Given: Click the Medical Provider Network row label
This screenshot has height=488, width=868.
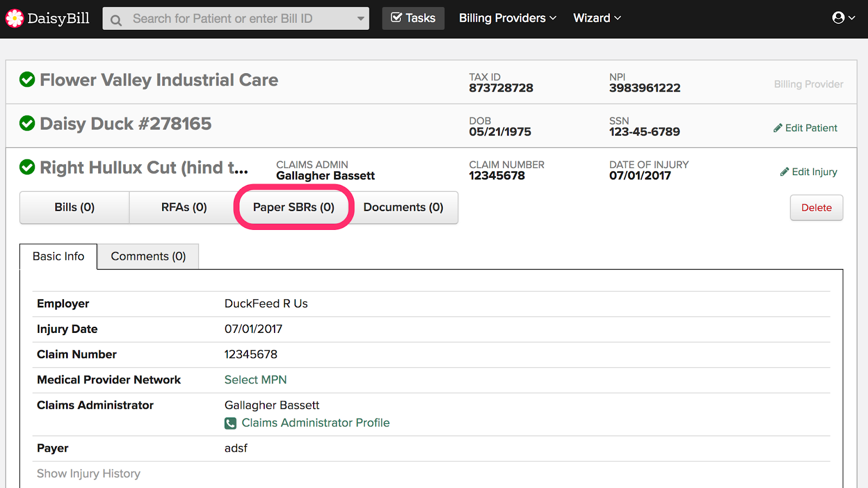Looking at the screenshot, I should click(109, 380).
